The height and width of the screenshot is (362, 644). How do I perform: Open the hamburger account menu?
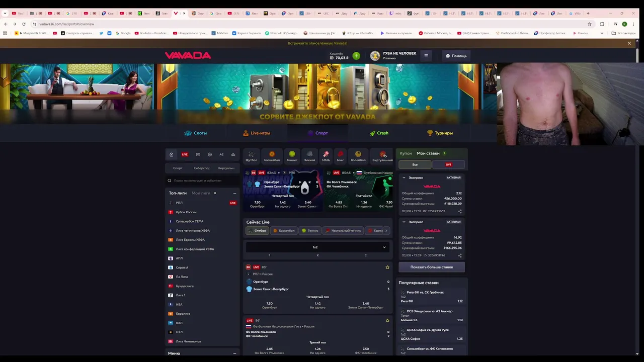click(426, 56)
